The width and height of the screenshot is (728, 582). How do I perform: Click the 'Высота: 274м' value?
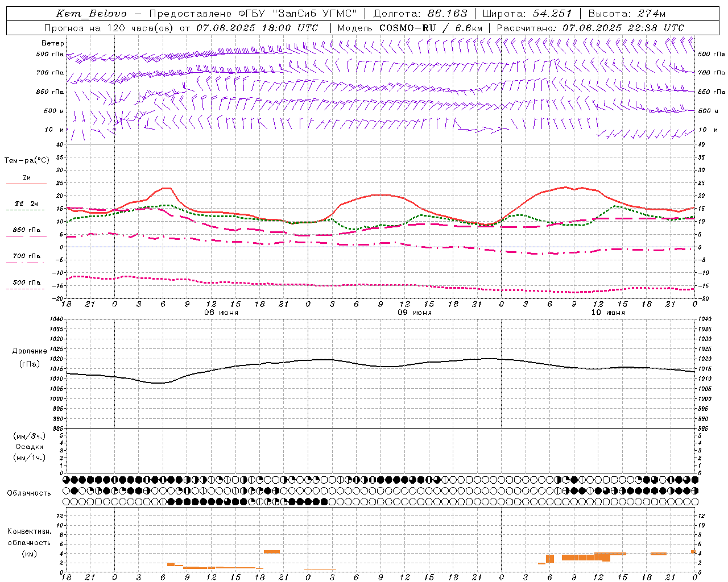[x=627, y=14]
